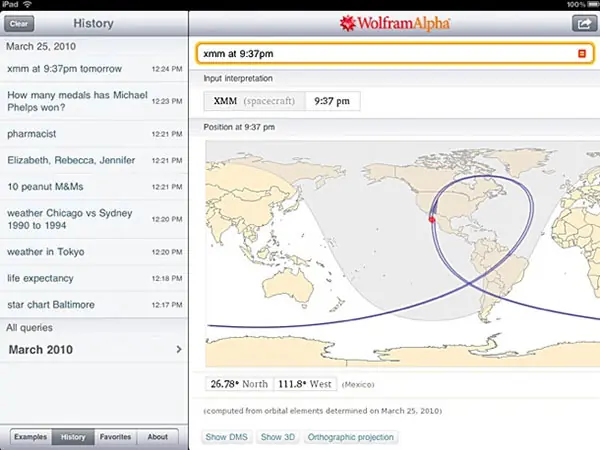Open 'xmm at 9:37pm tomorrow' history entry
Viewport: 600px width, 450px height.
point(94,69)
